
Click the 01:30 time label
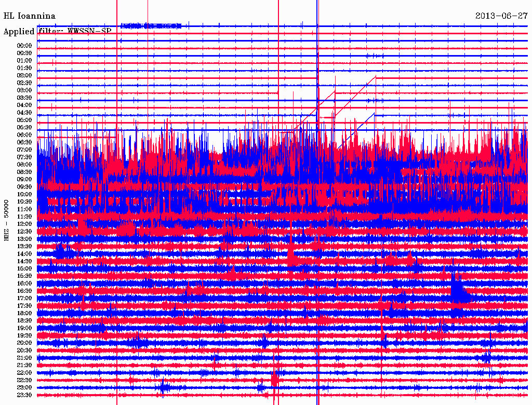pos(24,68)
